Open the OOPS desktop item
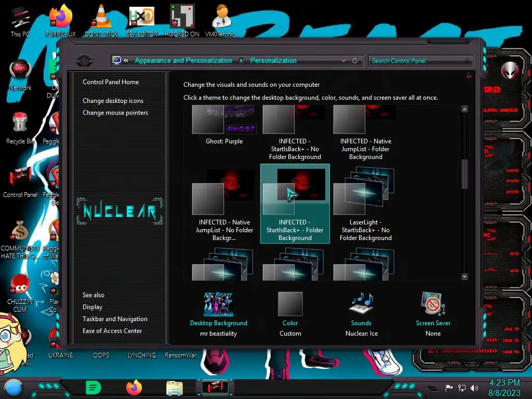Screen dimensions: 532x399 (101, 355)
